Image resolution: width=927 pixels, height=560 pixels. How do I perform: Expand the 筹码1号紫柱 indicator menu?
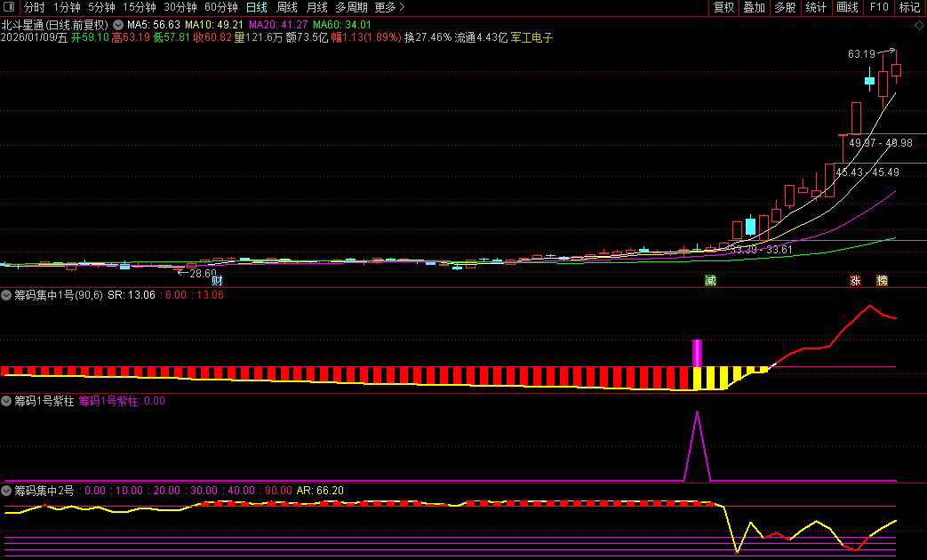(6, 400)
